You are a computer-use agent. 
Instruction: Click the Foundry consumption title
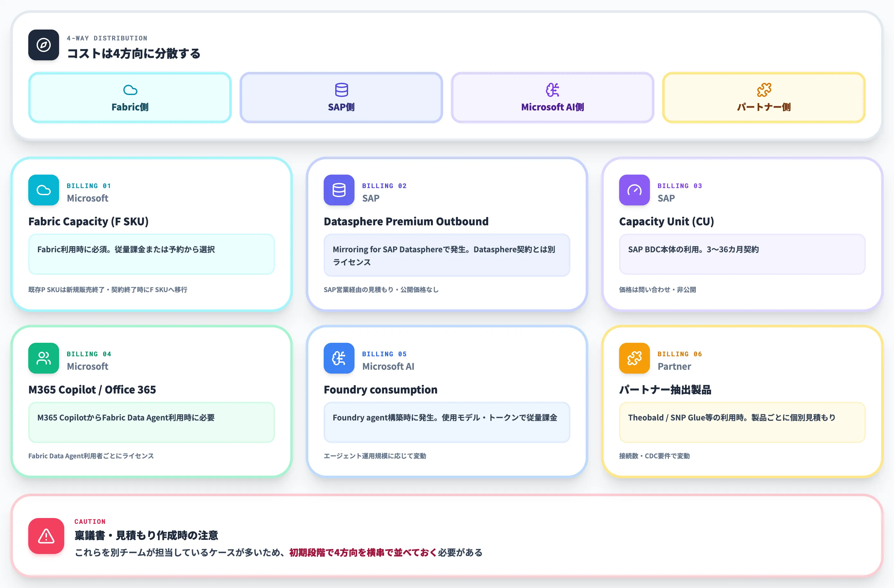381,390
